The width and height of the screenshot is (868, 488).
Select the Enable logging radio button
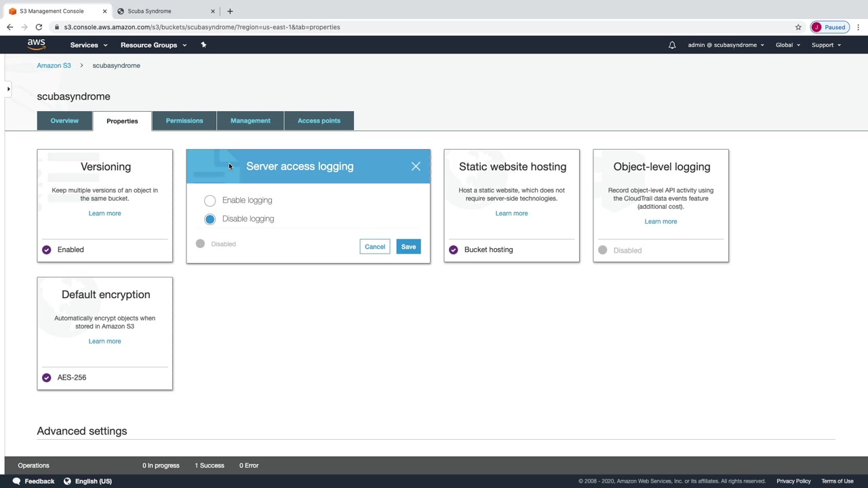click(210, 201)
